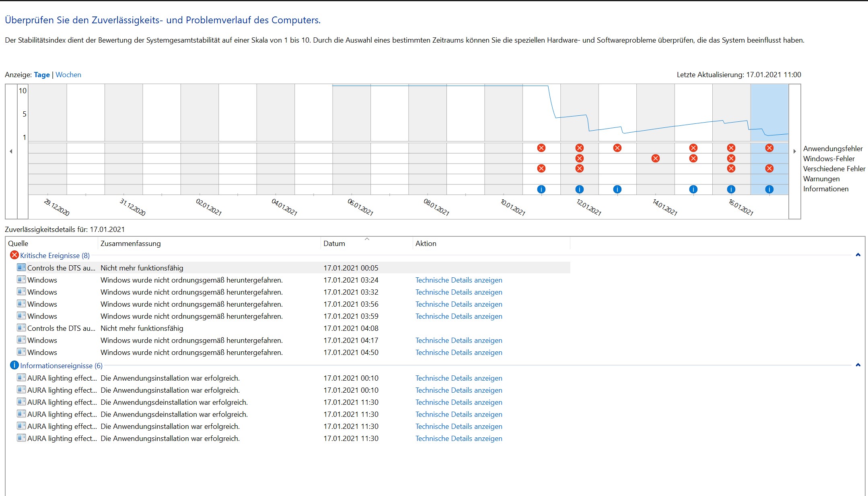Sort list by Quelle column header
This screenshot has height=496, width=868.
[18, 244]
